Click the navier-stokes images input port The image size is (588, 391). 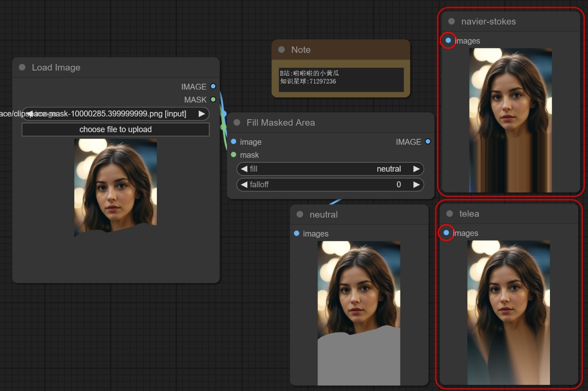click(x=448, y=41)
